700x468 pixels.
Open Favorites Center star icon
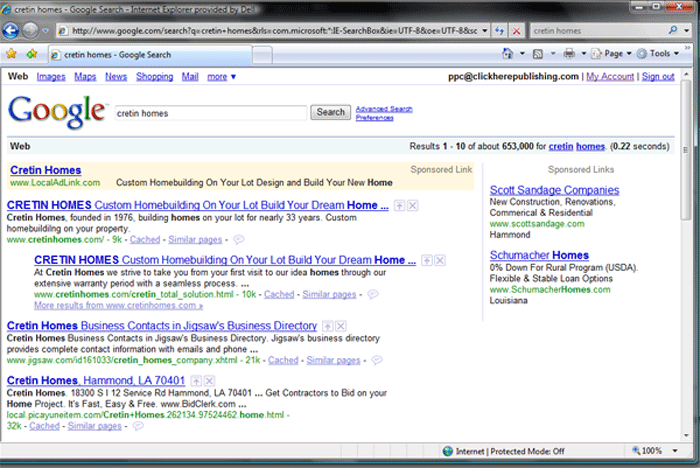click(11, 54)
